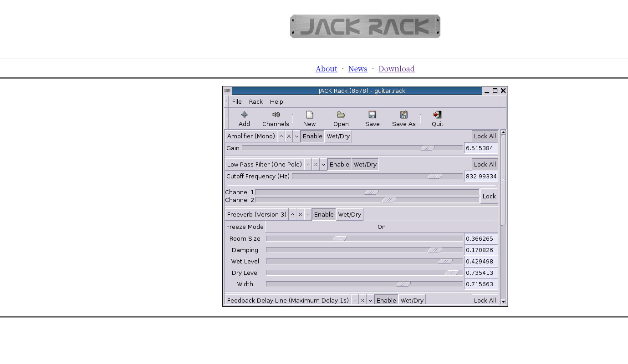Toggle Enable on Low Pass Filter
The height and width of the screenshot is (364, 628).
click(x=339, y=164)
